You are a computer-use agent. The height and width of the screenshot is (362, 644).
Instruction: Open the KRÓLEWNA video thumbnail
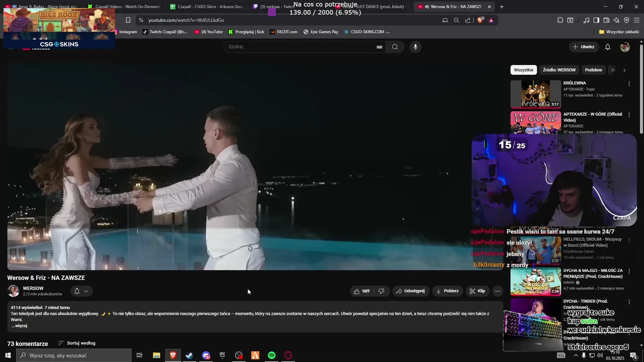[x=536, y=94]
